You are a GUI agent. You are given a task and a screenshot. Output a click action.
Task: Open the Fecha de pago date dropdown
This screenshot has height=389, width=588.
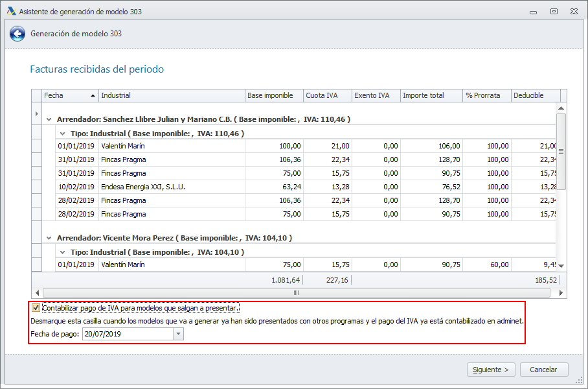(x=178, y=334)
